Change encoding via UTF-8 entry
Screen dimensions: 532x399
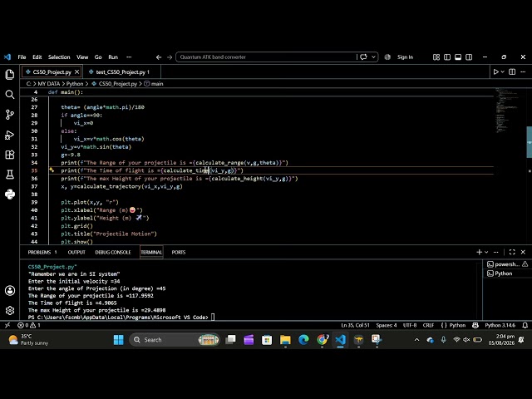pos(410,325)
